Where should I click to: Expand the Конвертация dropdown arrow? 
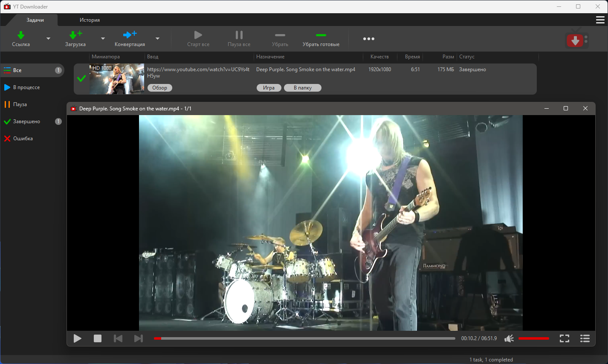pyautogui.click(x=157, y=39)
